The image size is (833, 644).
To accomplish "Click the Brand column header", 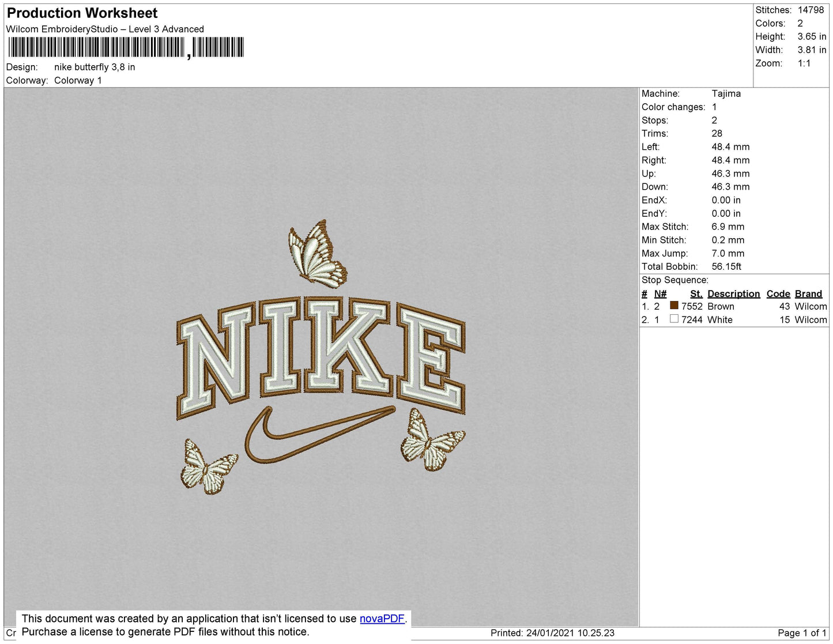I will click(x=808, y=293).
